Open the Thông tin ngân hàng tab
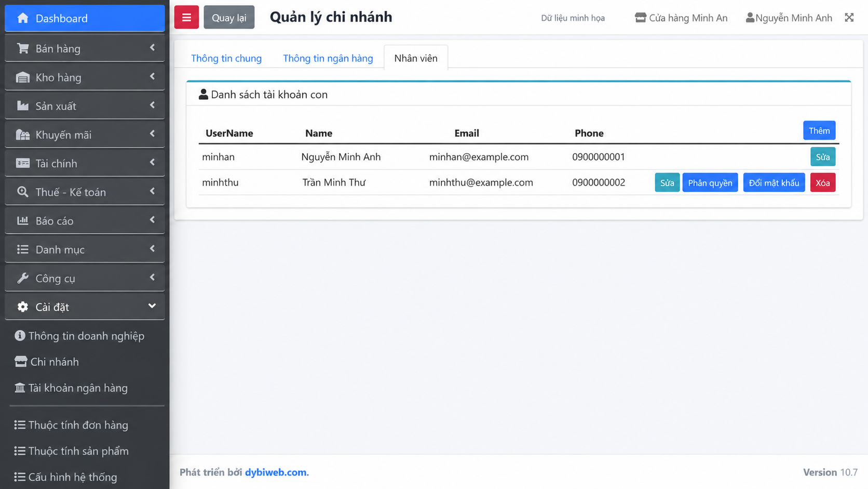Screen dimensions: 868x489 [x=328, y=58]
